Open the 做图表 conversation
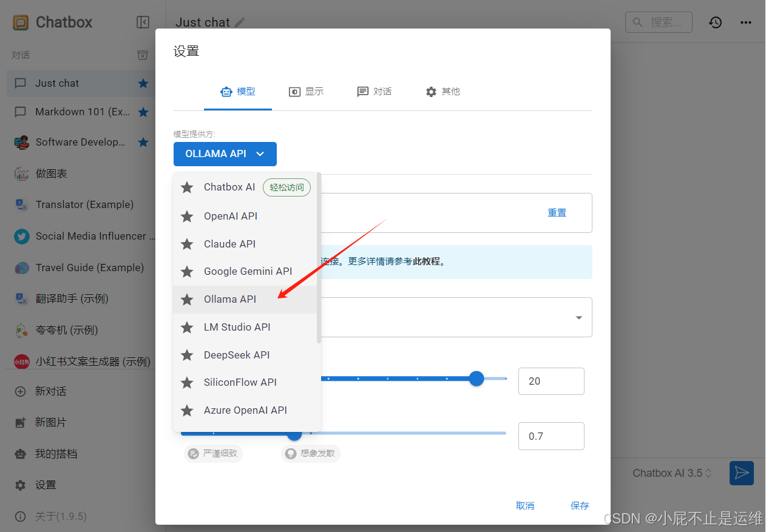Screen dimensions: 766x532 click(81, 173)
